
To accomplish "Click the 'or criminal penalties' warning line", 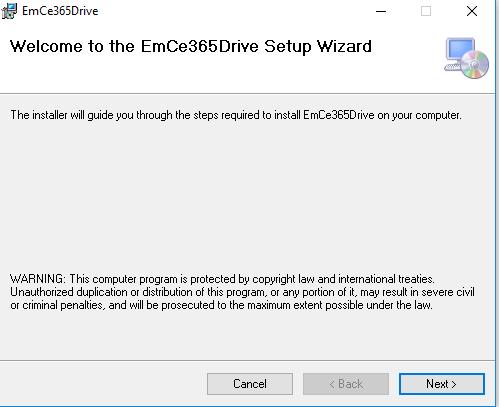I will coord(221,305).
